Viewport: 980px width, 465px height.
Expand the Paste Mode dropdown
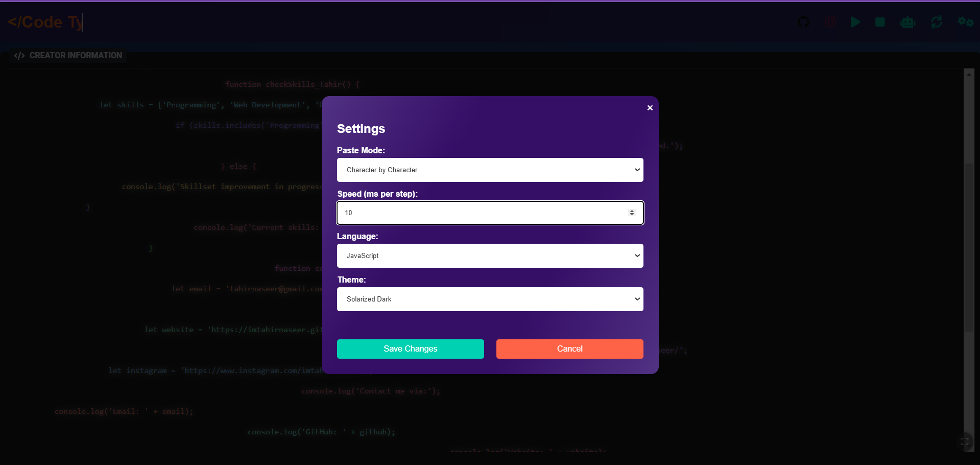pyautogui.click(x=490, y=170)
